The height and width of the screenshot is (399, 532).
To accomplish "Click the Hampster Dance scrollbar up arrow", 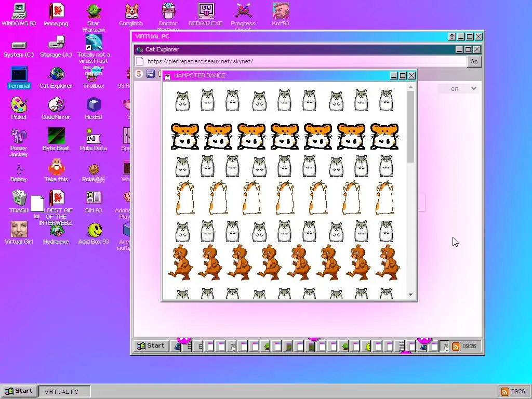I will click(410, 87).
